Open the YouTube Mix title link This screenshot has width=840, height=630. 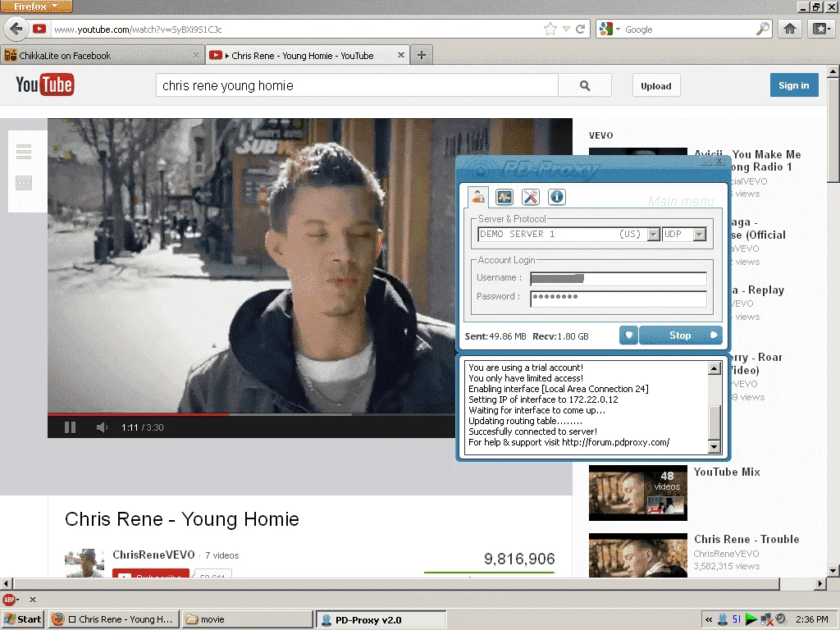pos(727,472)
